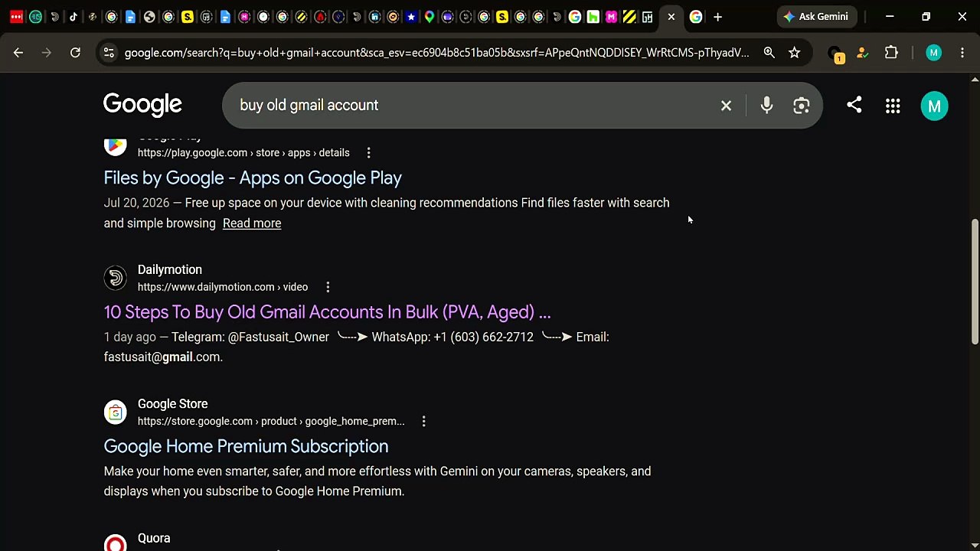Screen dimensions: 980x551
Task: Close the active tab
Action: (671, 17)
